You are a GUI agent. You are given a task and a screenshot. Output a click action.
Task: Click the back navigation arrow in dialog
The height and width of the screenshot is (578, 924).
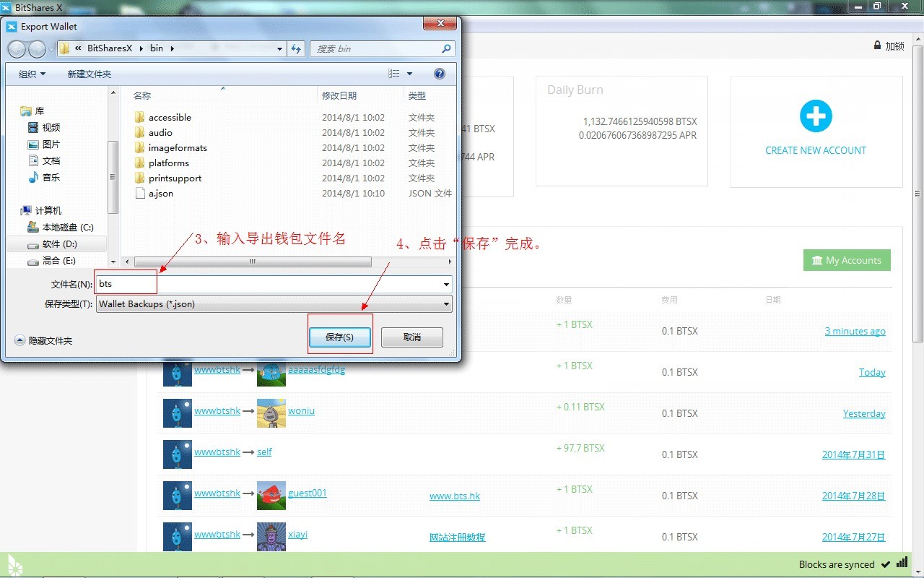click(17, 49)
